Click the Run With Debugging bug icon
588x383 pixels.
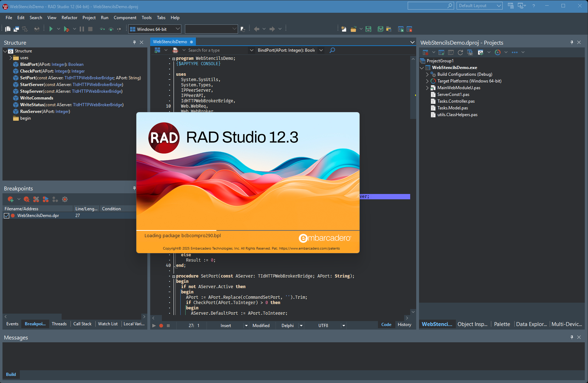pos(66,29)
